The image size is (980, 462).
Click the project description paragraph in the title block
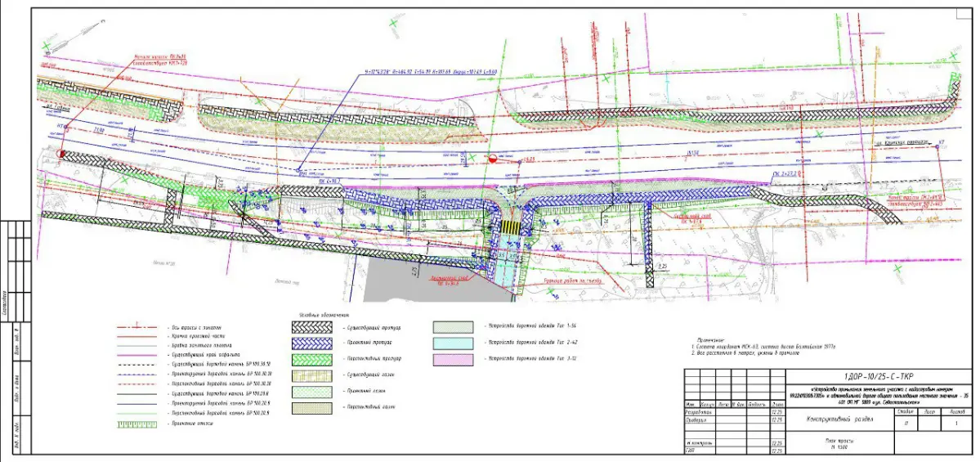point(879,396)
